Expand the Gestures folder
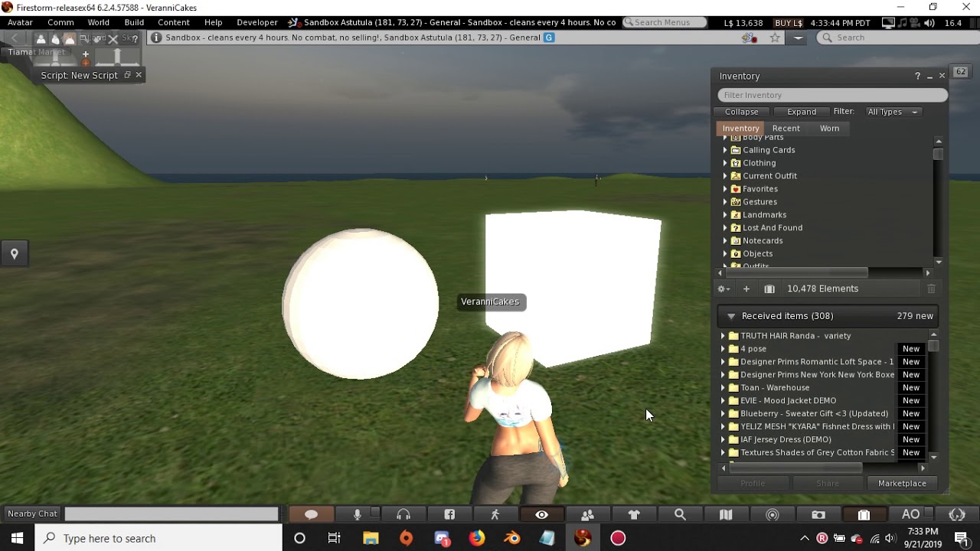 pyautogui.click(x=725, y=202)
